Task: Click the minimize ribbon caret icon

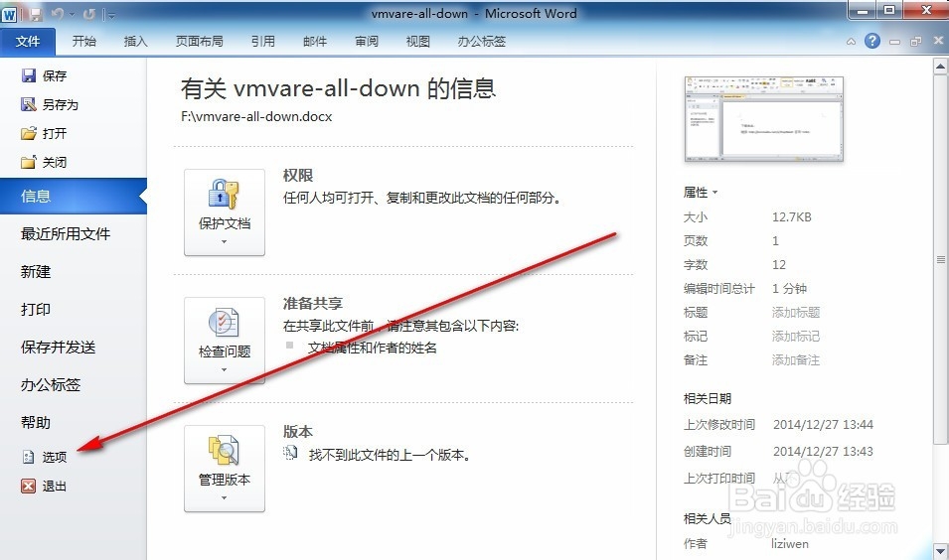Action: [x=851, y=42]
